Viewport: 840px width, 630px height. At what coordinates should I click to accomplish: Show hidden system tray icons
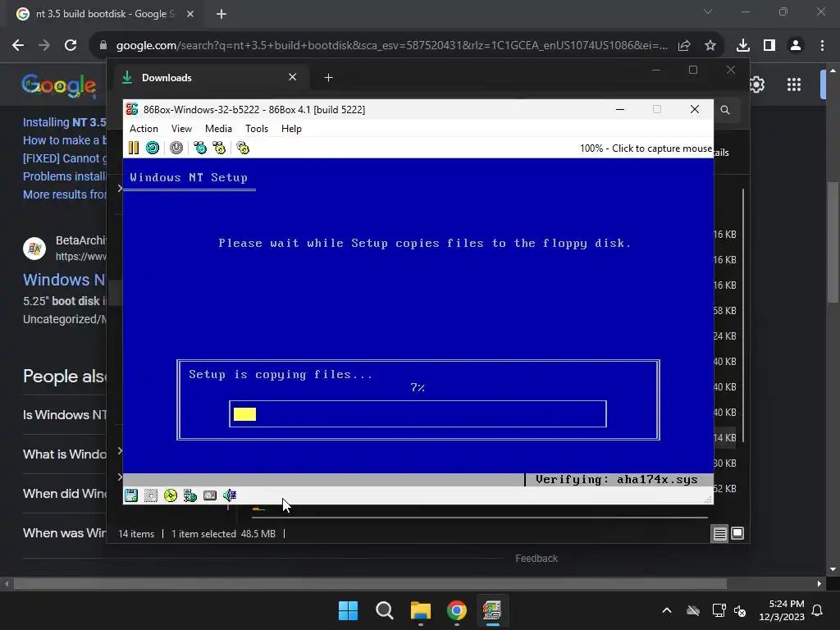click(667, 610)
